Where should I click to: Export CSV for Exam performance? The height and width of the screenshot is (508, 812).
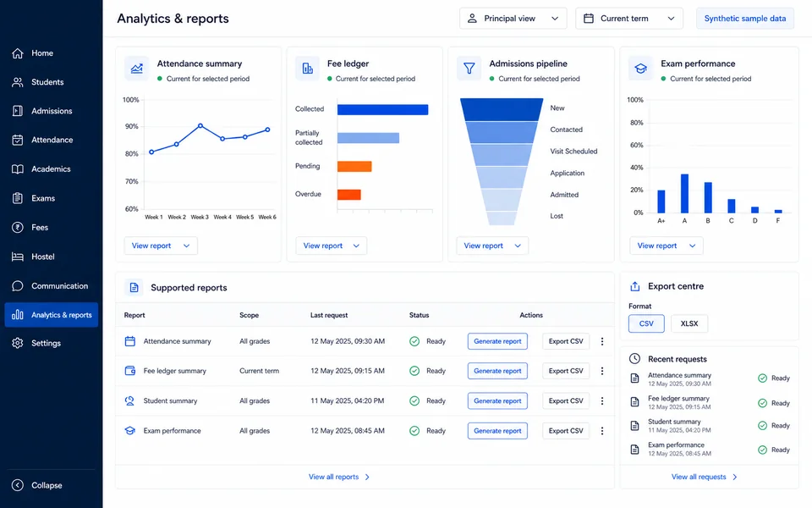pos(566,431)
